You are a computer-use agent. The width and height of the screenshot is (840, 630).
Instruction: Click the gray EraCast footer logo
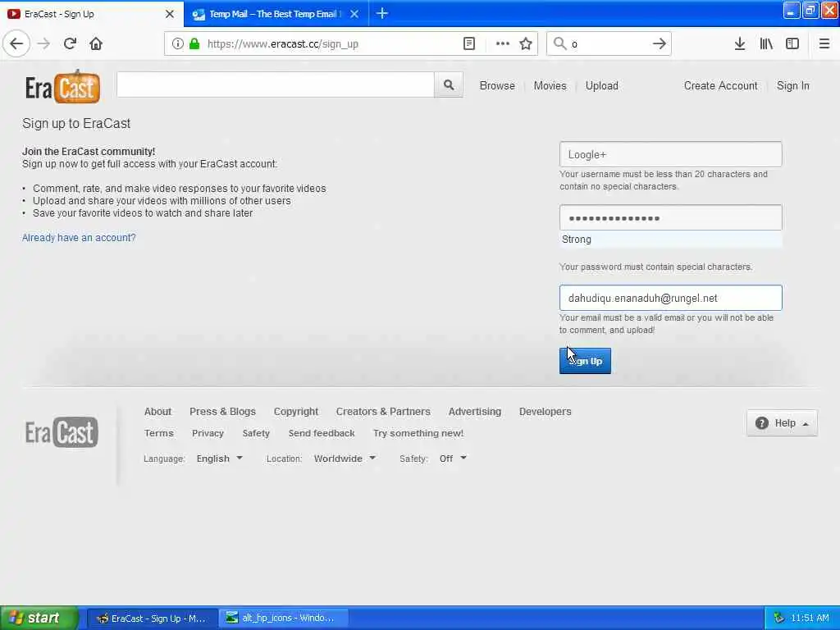pos(61,432)
